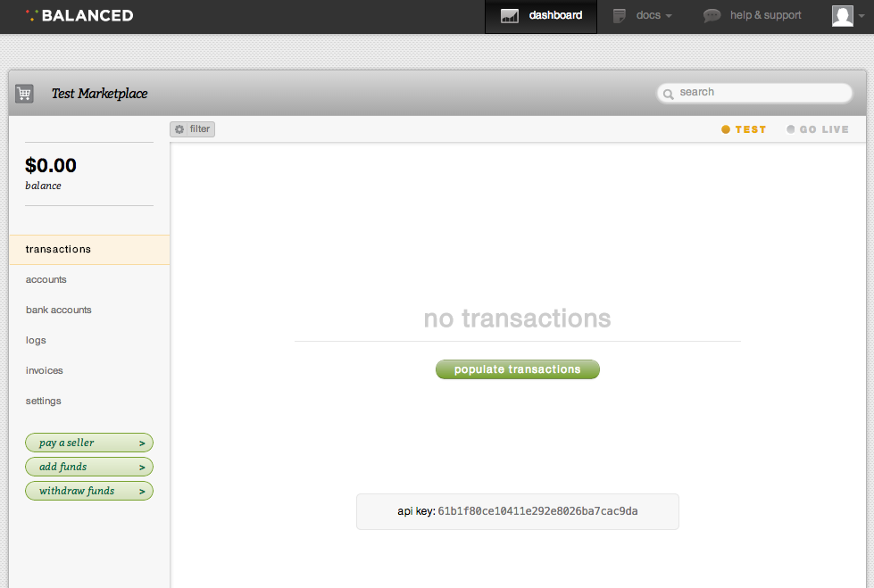Switch to TEST mode
This screenshot has width=874, height=588.
point(744,129)
